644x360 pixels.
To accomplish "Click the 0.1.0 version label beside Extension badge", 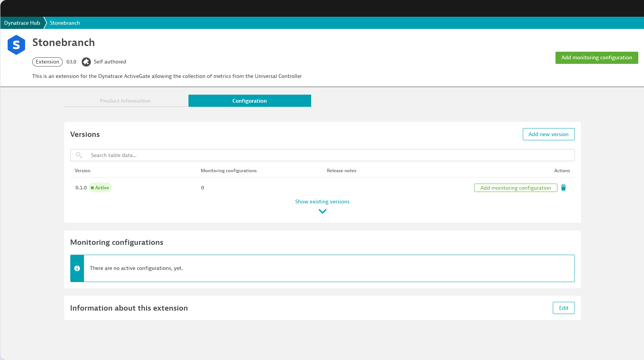I will pyautogui.click(x=71, y=62).
